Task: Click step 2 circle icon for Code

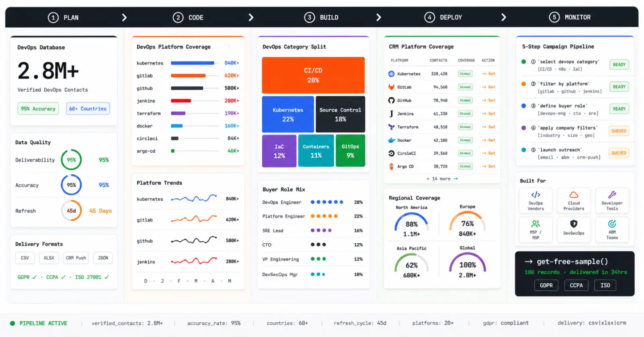Action: click(178, 17)
